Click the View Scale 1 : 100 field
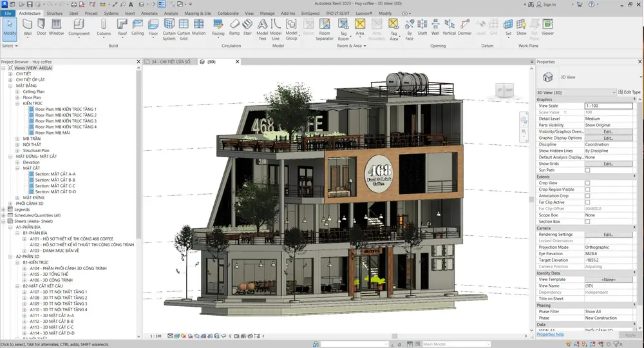 coord(609,106)
